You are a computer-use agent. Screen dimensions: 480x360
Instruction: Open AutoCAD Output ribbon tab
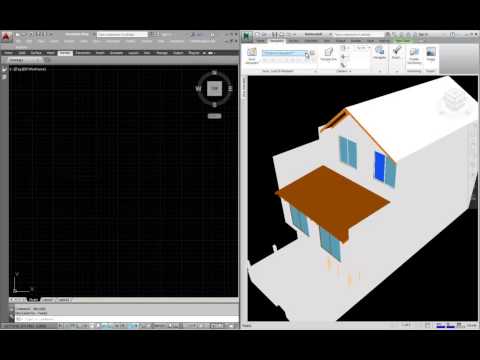pos(178,53)
